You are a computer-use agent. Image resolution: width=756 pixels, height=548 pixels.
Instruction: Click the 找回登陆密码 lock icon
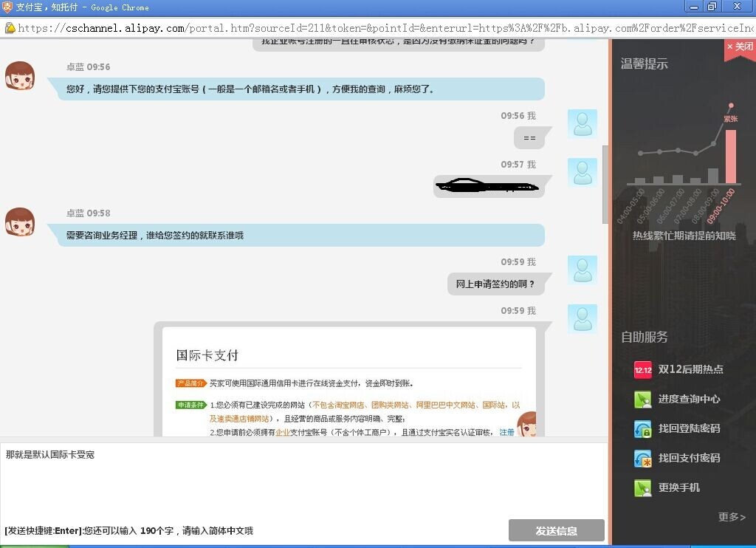pos(643,428)
